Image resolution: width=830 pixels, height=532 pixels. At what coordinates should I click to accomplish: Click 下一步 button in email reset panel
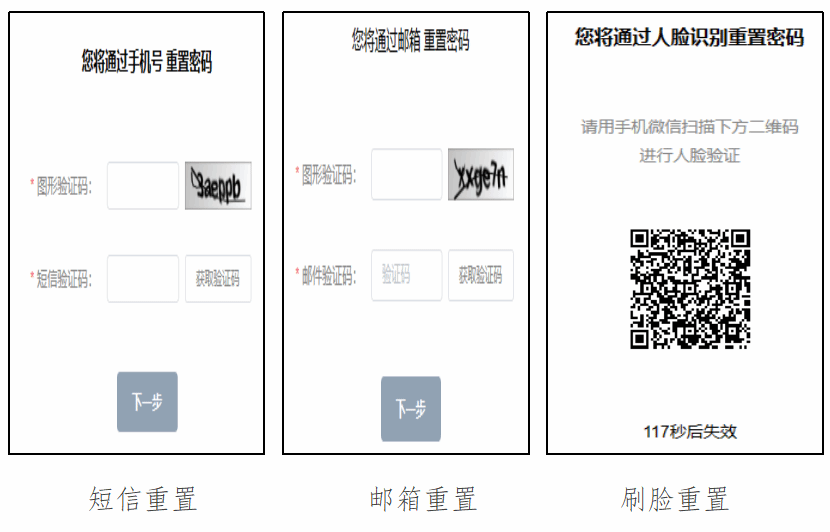click(x=411, y=409)
